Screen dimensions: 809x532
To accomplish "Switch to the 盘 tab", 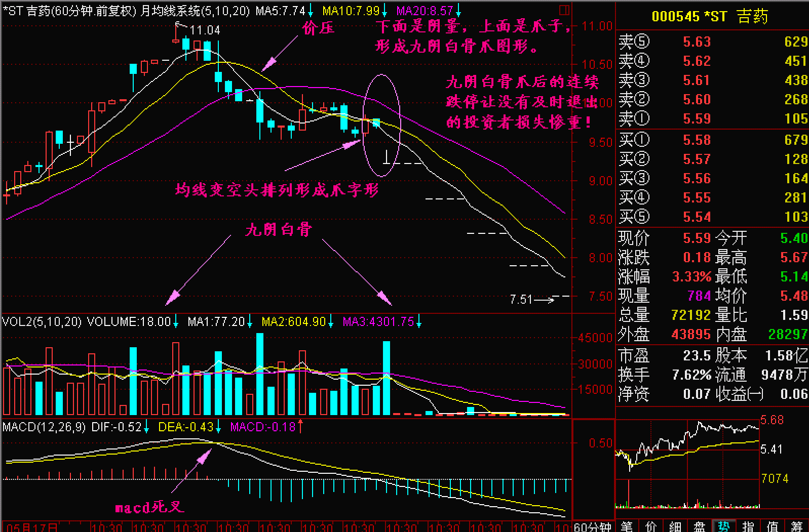I will coord(700,527).
